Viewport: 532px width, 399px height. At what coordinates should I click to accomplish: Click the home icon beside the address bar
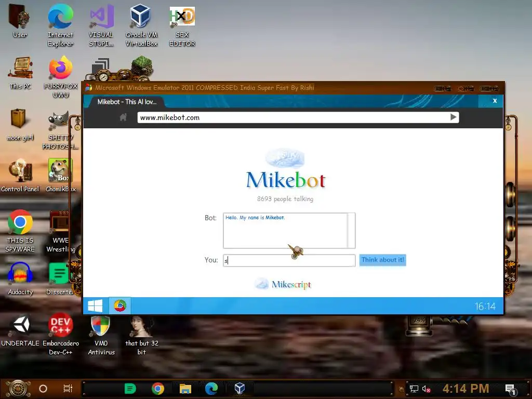pos(123,117)
